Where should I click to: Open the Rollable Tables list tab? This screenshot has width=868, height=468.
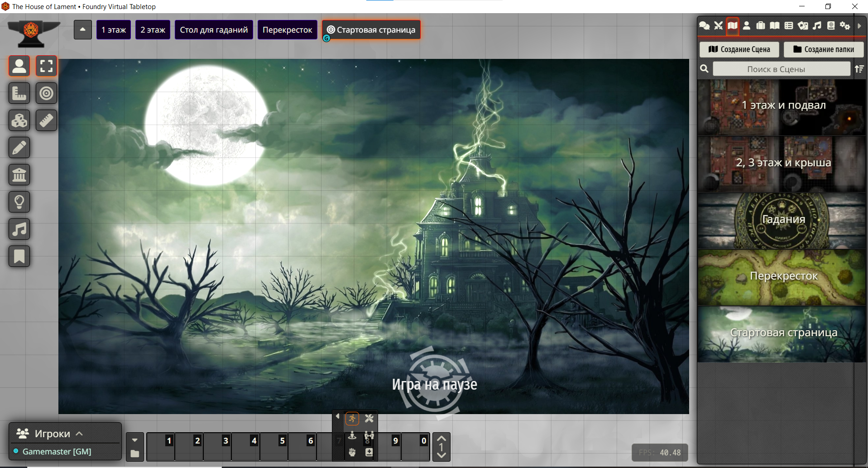click(789, 26)
